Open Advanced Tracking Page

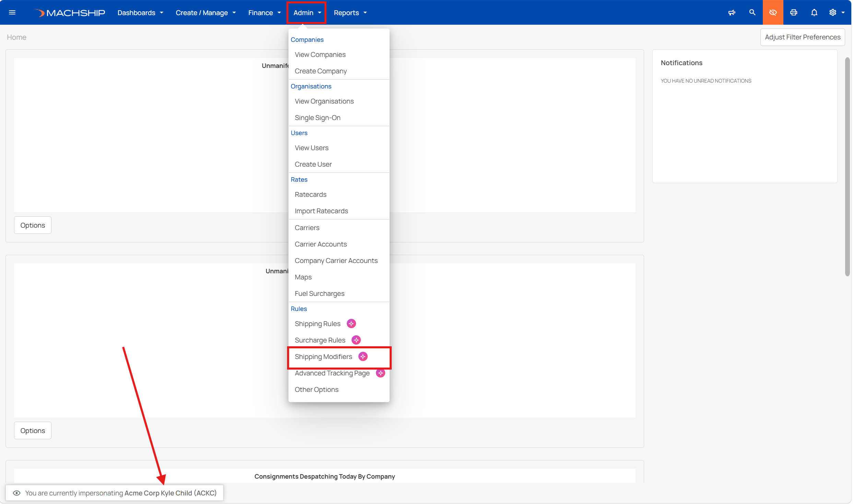tap(332, 373)
